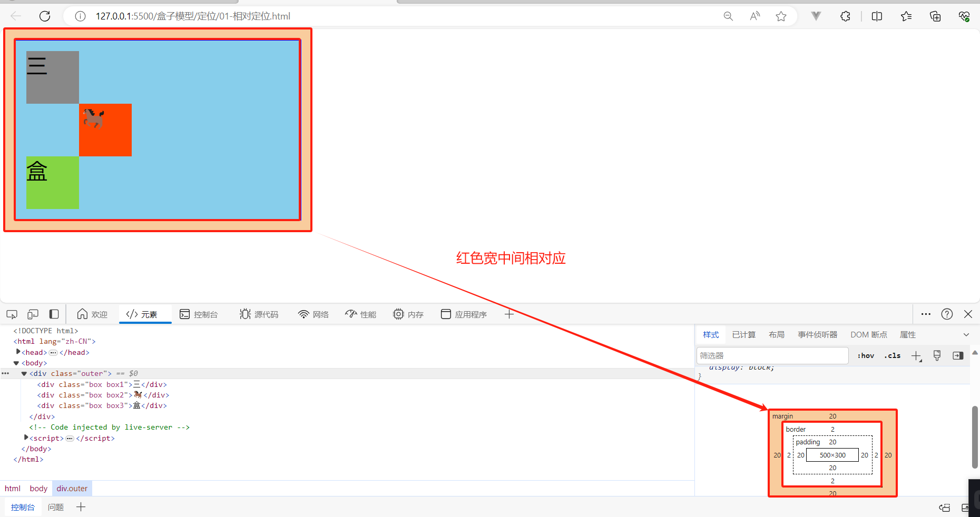980x517 pixels.
Task: Select the 样式 styles tab
Action: click(711, 335)
